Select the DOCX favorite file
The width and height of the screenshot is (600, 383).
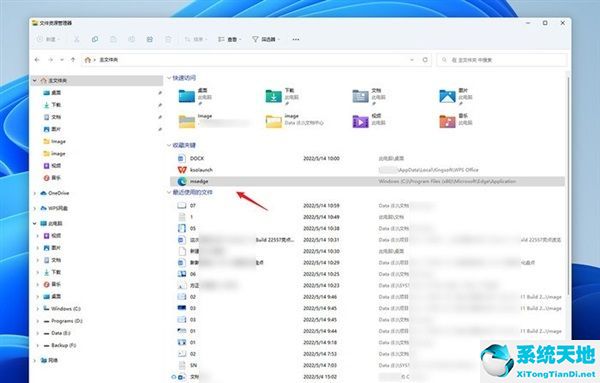(x=367, y=158)
